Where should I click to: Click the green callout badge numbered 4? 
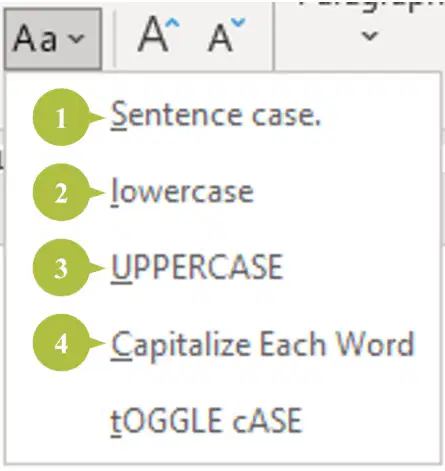pyautogui.click(x=61, y=343)
